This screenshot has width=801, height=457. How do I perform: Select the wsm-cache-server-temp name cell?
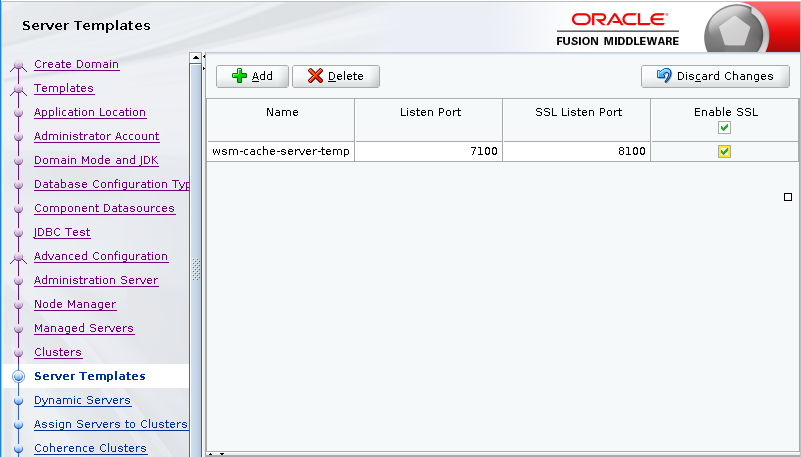(281, 151)
